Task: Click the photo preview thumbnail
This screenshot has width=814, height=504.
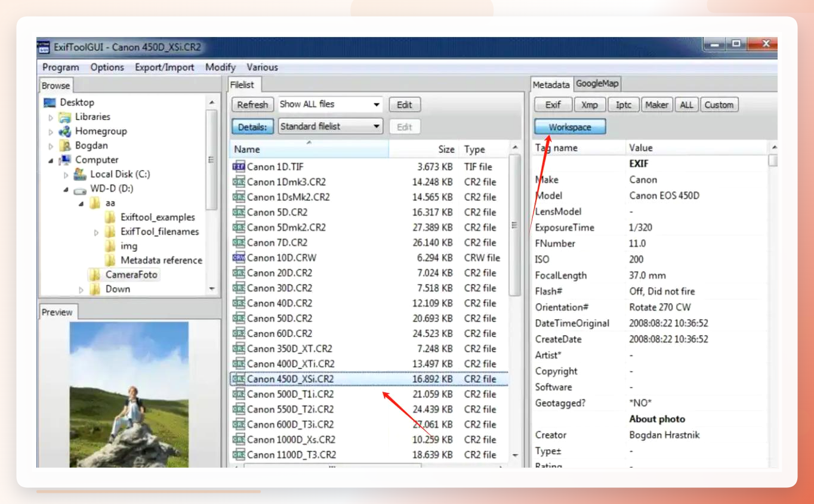Action: click(129, 394)
